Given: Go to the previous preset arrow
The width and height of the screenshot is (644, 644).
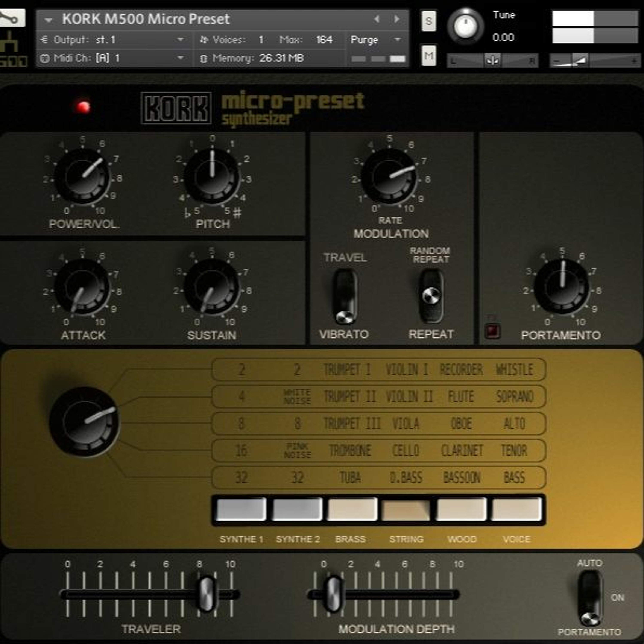Looking at the screenshot, I should tap(377, 19).
